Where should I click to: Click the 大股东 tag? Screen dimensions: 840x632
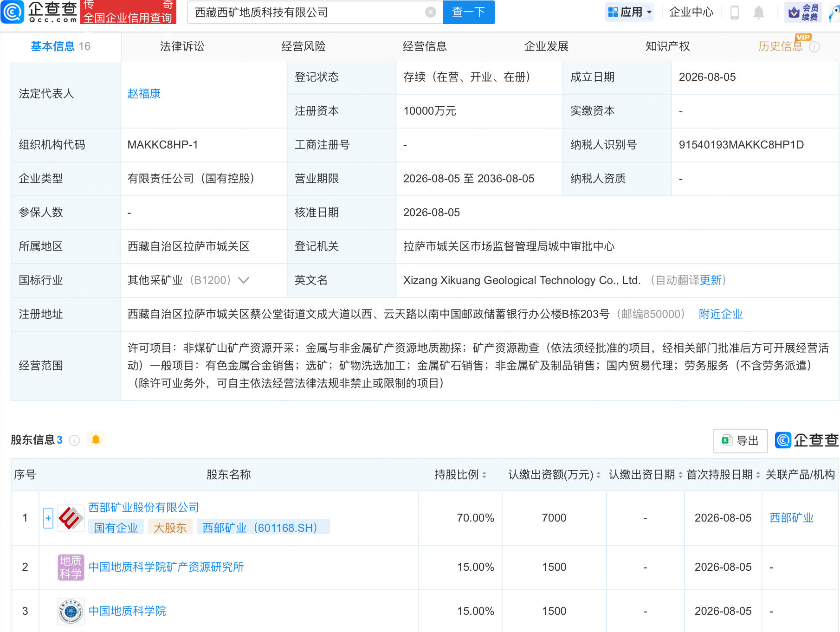point(170,528)
